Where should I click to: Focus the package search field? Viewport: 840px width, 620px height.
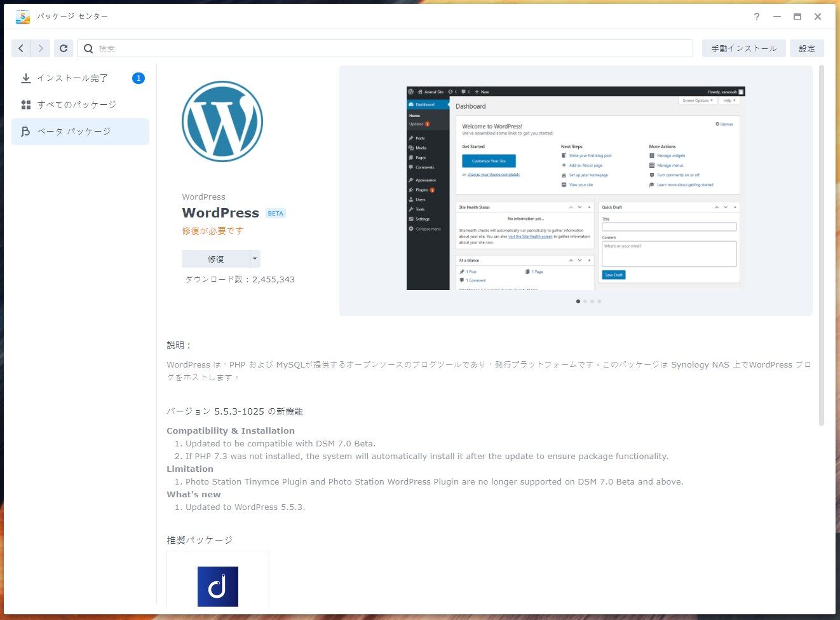pos(385,48)
